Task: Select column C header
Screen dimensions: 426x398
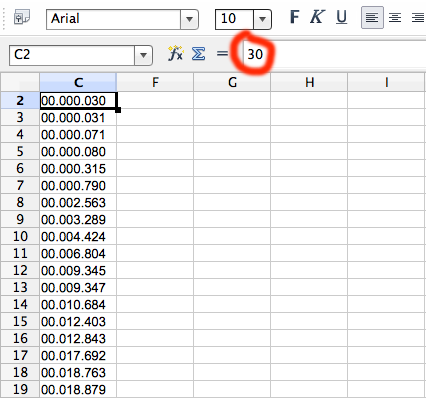Action: [x=78, y=82]
